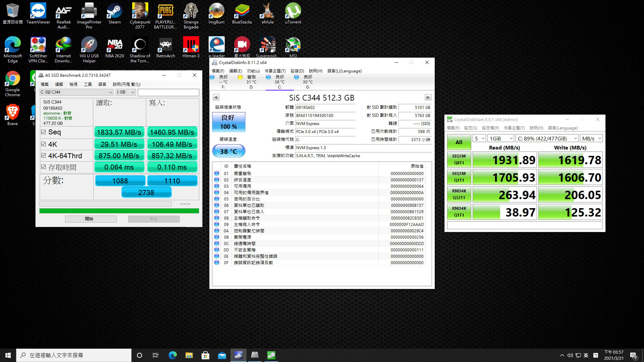Image resolution: width=644 pixels, height=362 pixels.
Task: Open Microsoft Store from the taskbar
Action: pyautogui.click(x=205, y=355)
